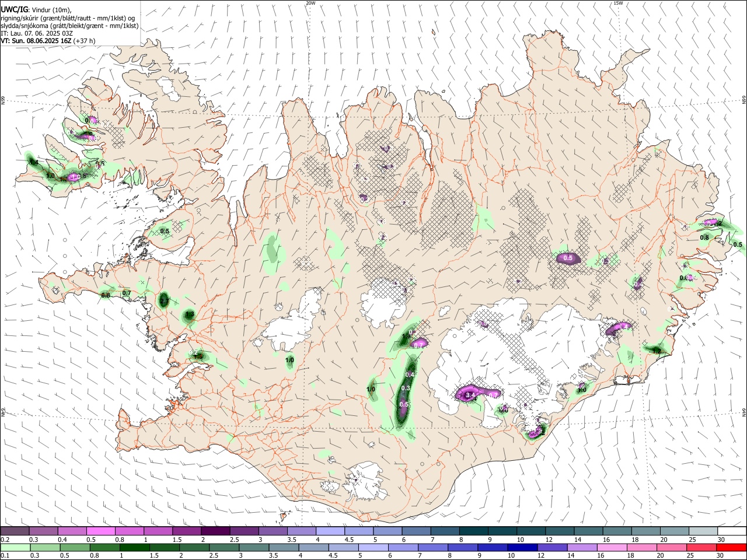Pick the dark teal 8–9 snow legend swatch
This screenshot has height=560, width=747.
[x=474, y=531]
